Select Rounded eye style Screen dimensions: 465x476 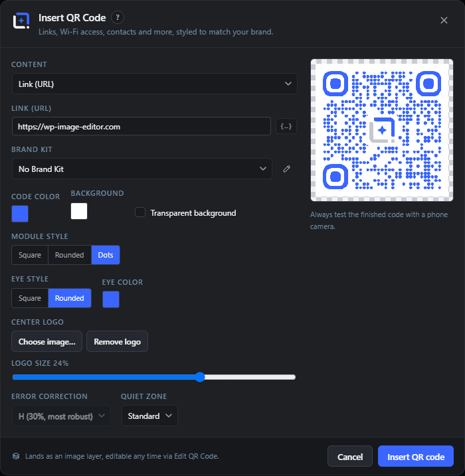[70, 298]
